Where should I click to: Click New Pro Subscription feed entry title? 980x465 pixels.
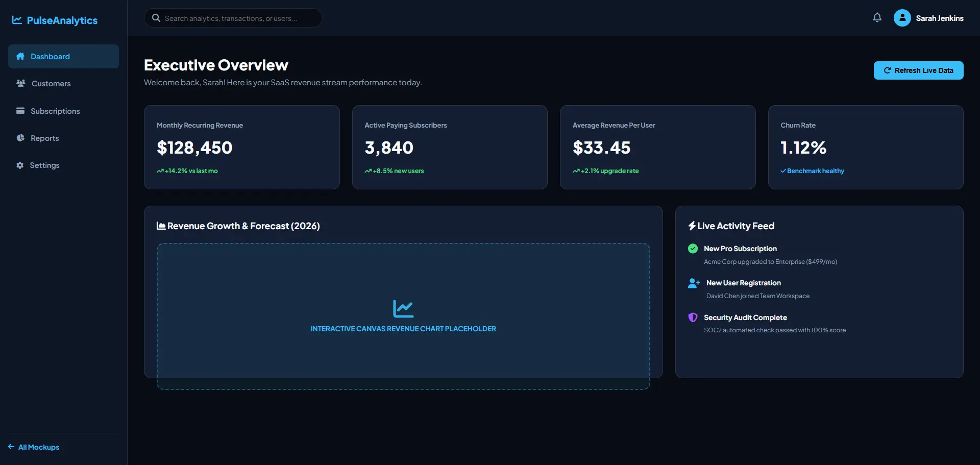click(x=740, y=249)
